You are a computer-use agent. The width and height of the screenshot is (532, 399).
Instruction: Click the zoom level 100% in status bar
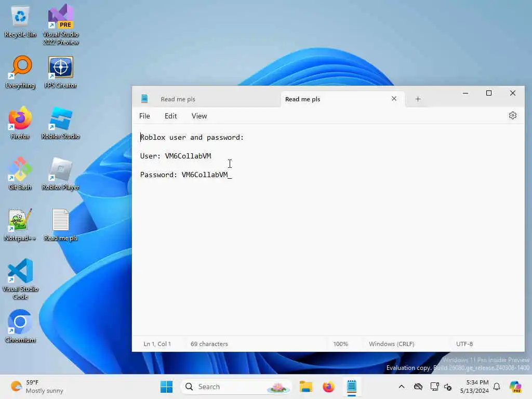click(x=341, y=344)
